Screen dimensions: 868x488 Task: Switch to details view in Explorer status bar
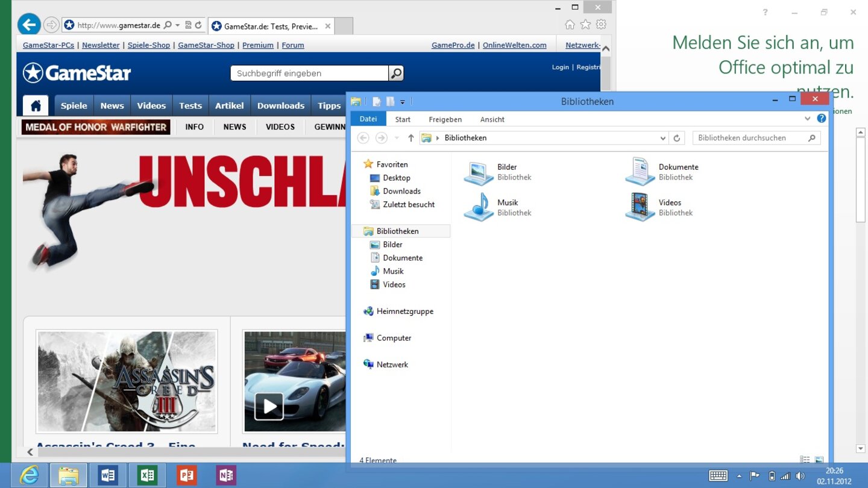[x=805, y=460]
